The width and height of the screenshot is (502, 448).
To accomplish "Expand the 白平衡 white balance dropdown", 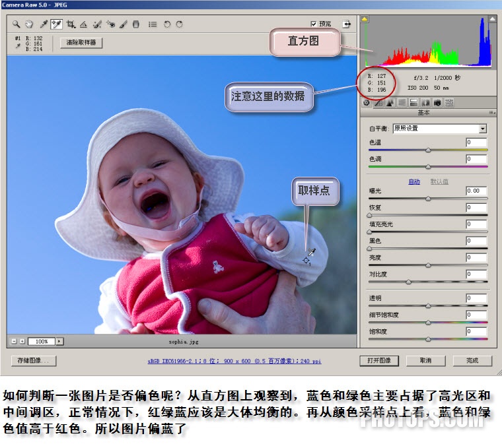I will pos(483,129).
